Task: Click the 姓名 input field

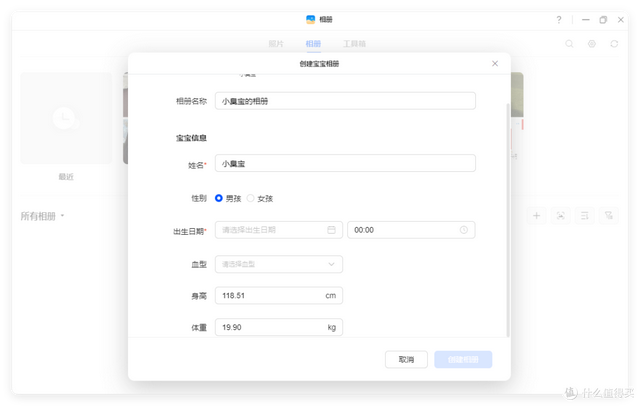Action: (x=345, y=163)
